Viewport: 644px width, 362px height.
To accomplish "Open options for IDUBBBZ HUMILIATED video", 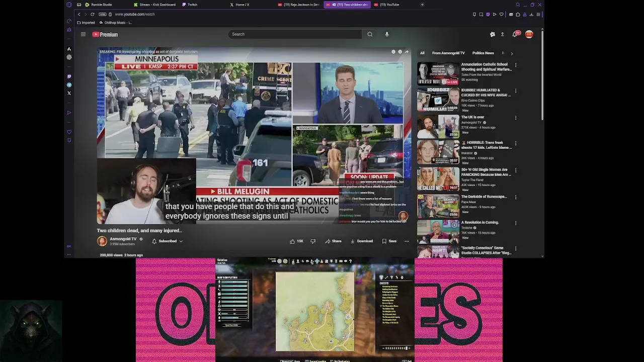I will [x=516, y=91].
